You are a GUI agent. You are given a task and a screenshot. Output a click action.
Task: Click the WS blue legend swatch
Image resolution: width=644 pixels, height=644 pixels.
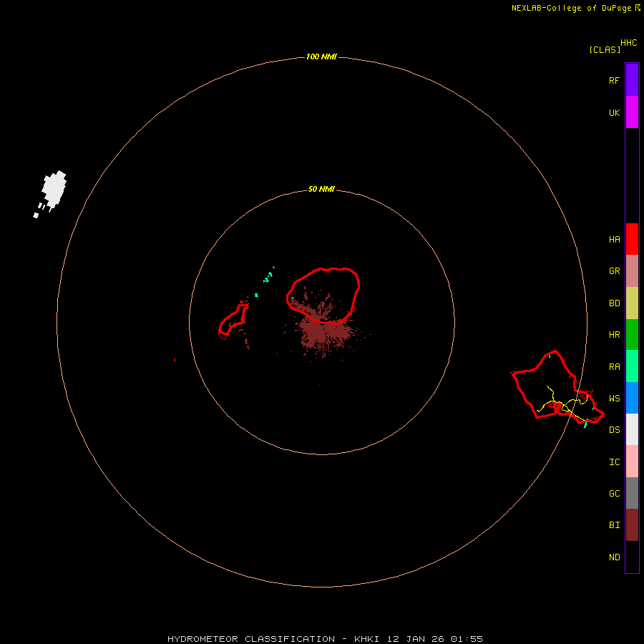pos(632,398)
